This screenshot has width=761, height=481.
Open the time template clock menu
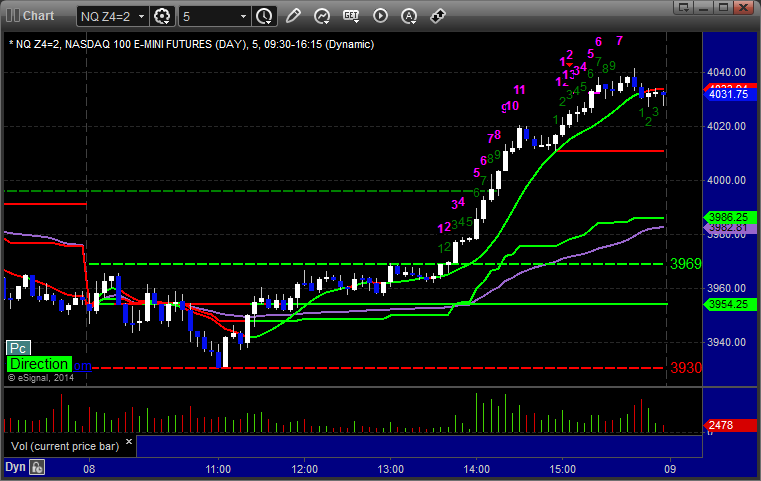tap(265, 16)
